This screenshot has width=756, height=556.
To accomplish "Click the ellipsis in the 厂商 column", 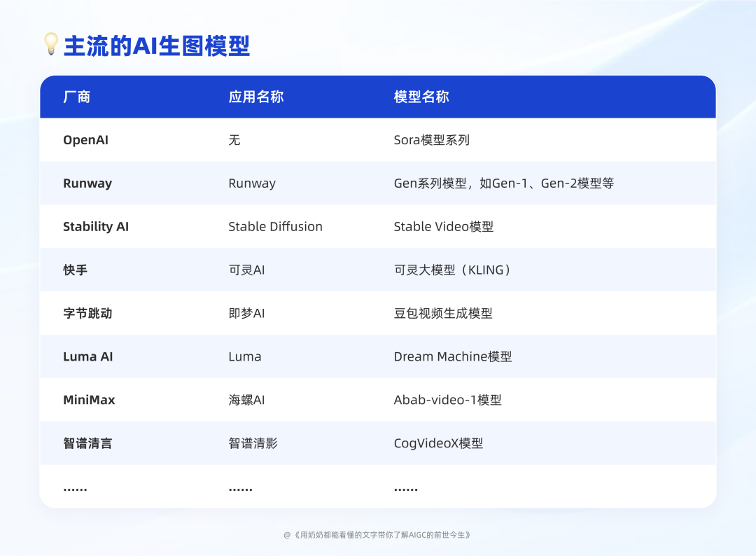I will (x=75, y=489).
